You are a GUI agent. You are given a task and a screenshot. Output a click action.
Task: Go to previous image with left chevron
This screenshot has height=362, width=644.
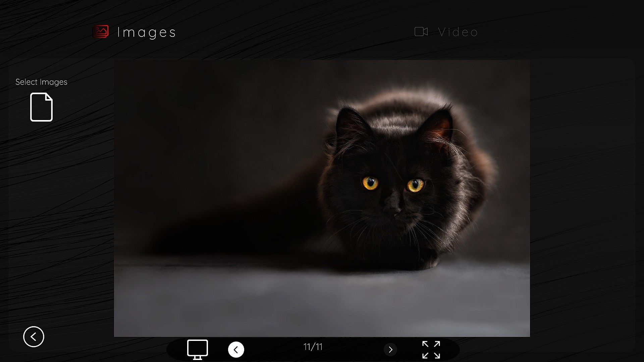(x=236, y=350)
